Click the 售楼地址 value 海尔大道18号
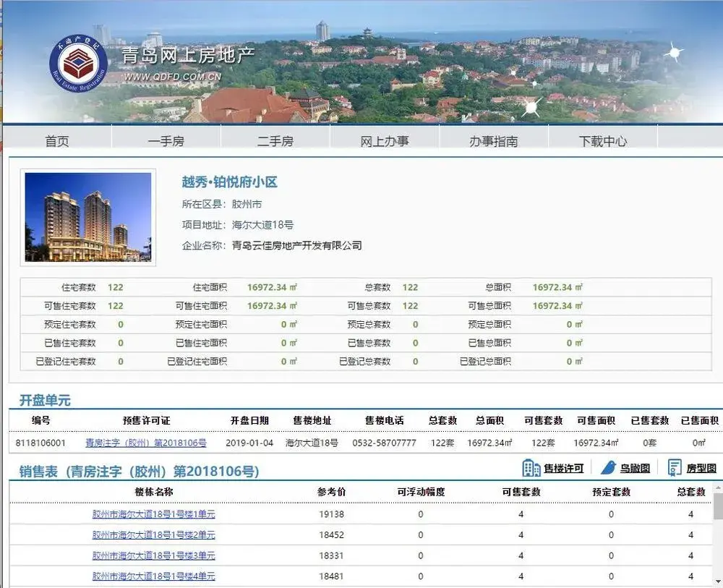This screenshot has width=723, height=588. [312, 443]
